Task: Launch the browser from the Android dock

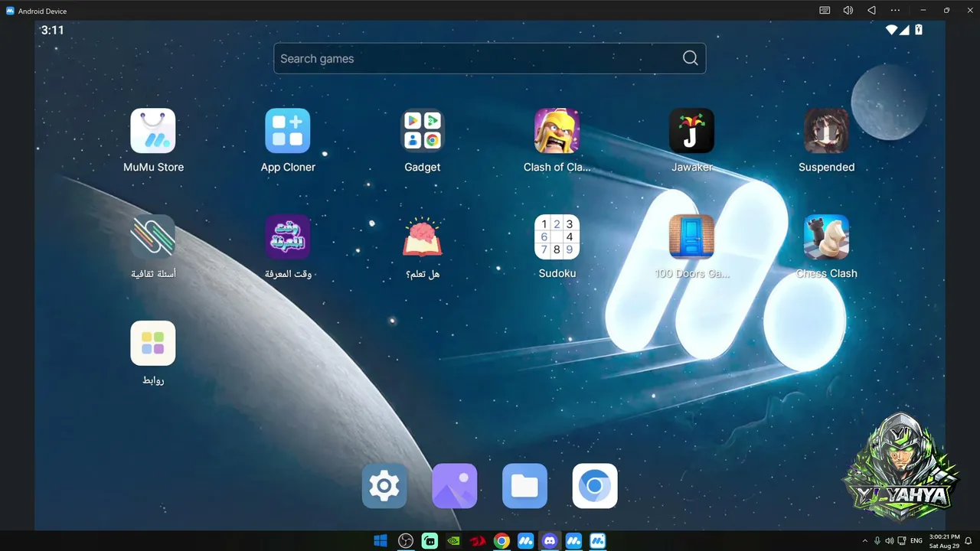Action: (595, 486)
